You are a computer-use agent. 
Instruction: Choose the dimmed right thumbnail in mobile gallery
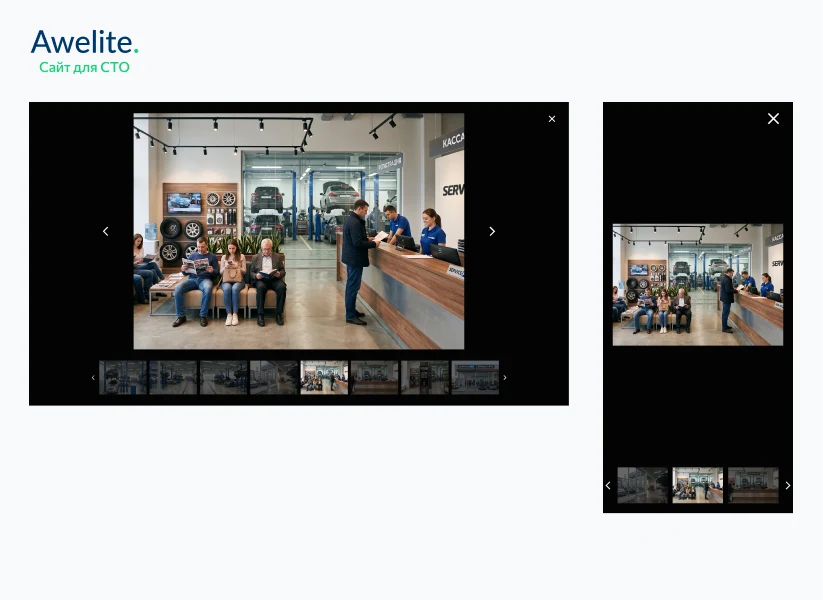point(753,486)
